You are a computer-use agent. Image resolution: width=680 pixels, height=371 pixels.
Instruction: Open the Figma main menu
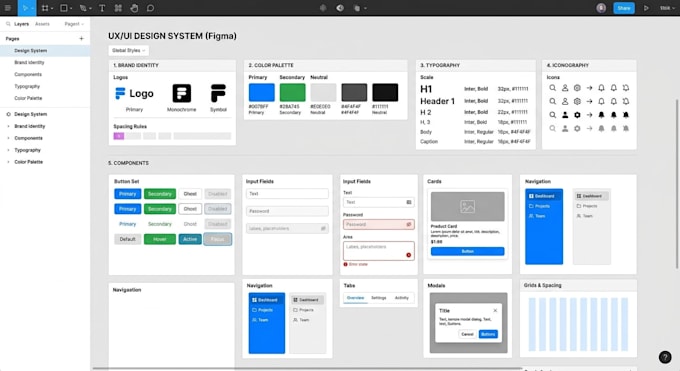7,8
